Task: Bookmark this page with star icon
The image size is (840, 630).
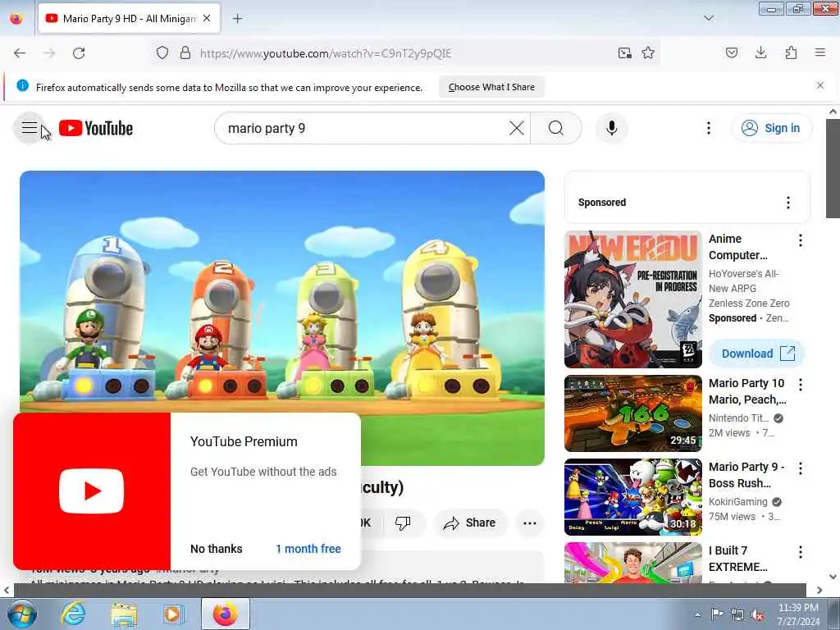Action: pos(648,53)
